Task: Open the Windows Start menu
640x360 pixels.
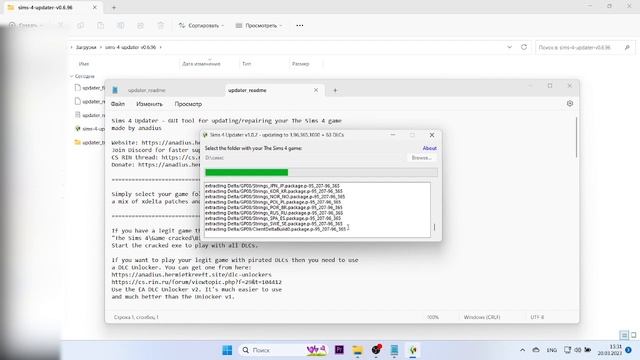Action: (227, 350)
